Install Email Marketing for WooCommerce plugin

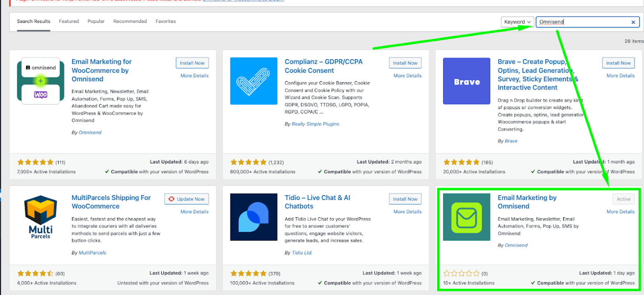pos(192,63)
